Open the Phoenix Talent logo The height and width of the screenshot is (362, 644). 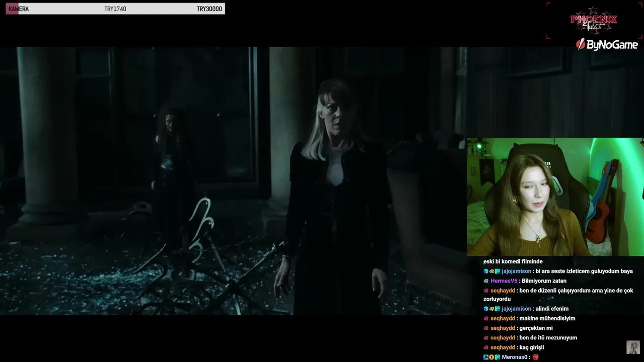click(594, 20)
